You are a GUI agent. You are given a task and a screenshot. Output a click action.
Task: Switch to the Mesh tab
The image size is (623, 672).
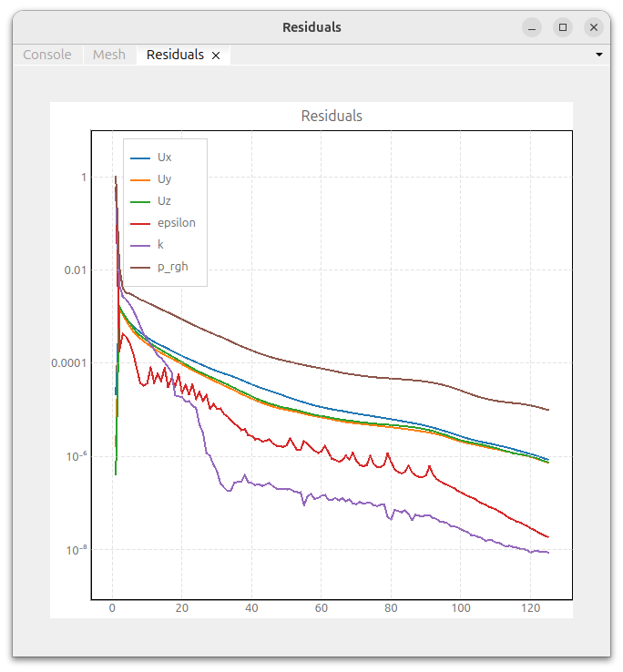(x=109, y=55)
